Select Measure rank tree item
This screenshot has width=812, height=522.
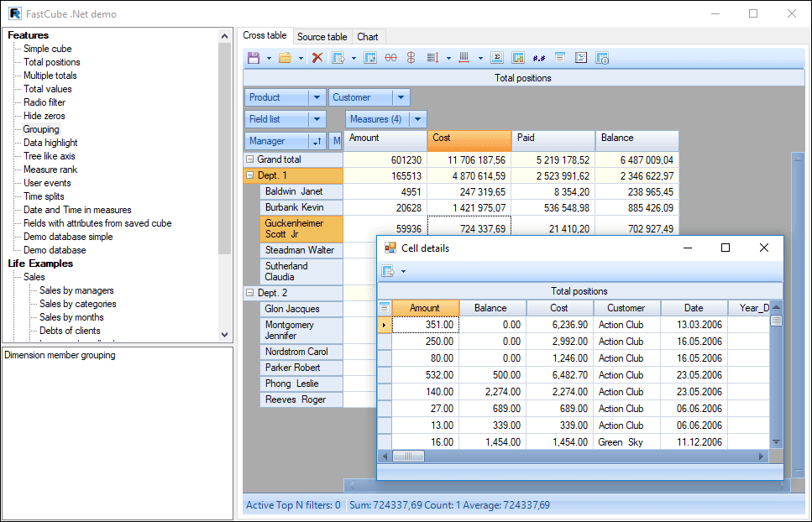coord(50,170)
